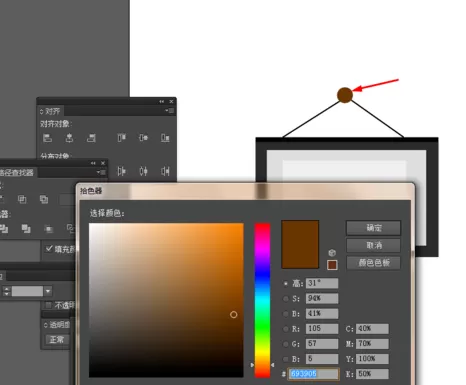466x385 pixels.
Task: Click the Y field showing 100%
Action: [x=372, y=359]
